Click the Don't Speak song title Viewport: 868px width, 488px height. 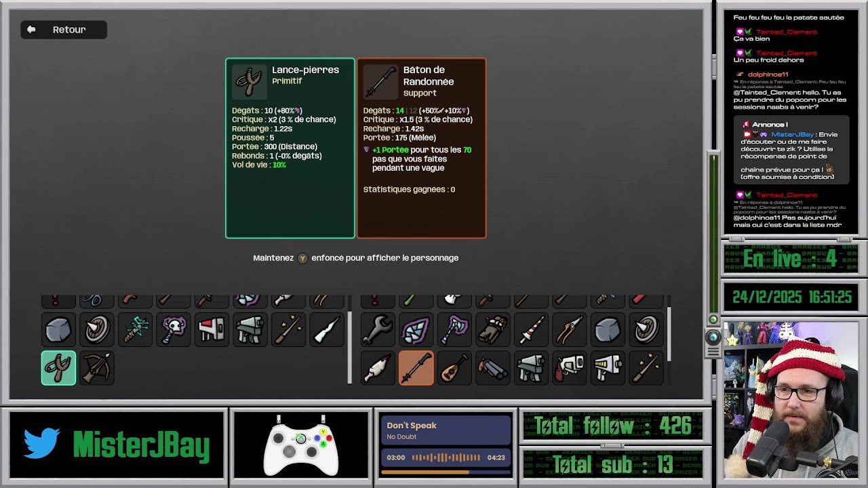point(412,426)
